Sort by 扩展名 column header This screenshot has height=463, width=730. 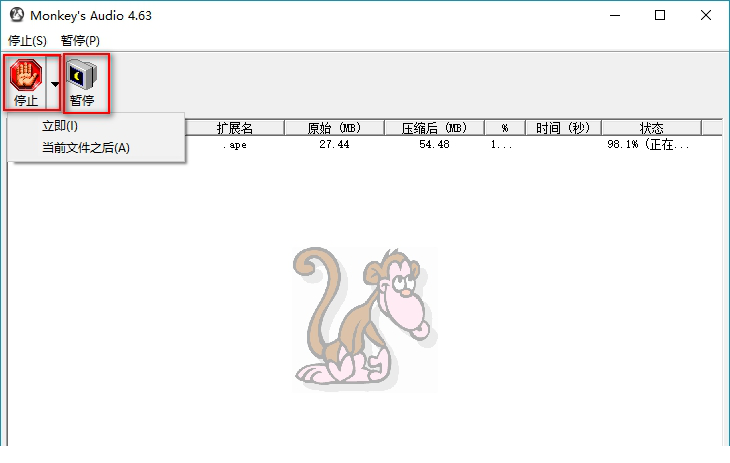[x=235, y=128]
